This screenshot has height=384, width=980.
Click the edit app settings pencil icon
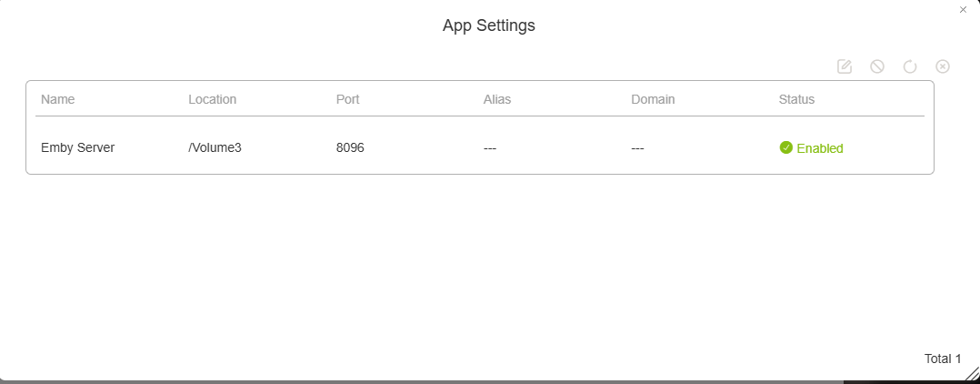(x=845, y=66)
